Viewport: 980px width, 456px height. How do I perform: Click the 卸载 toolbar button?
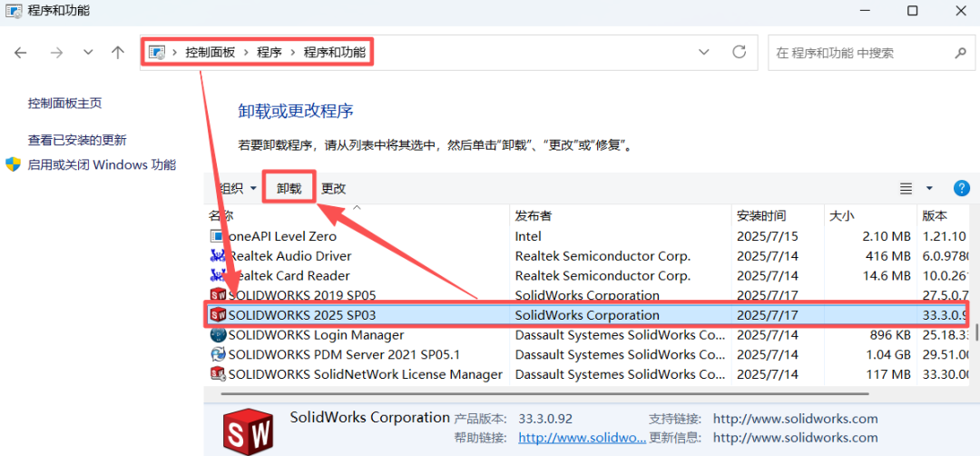pyautogui.click(x=289, y=188)
